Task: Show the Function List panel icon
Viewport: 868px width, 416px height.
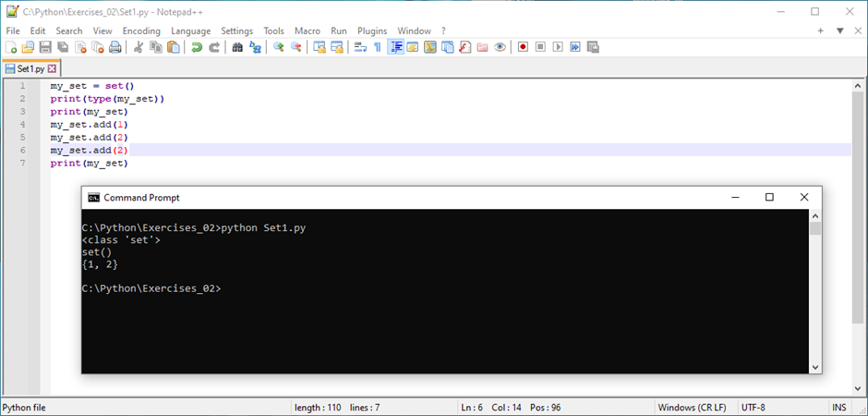Action: [465, 47]
